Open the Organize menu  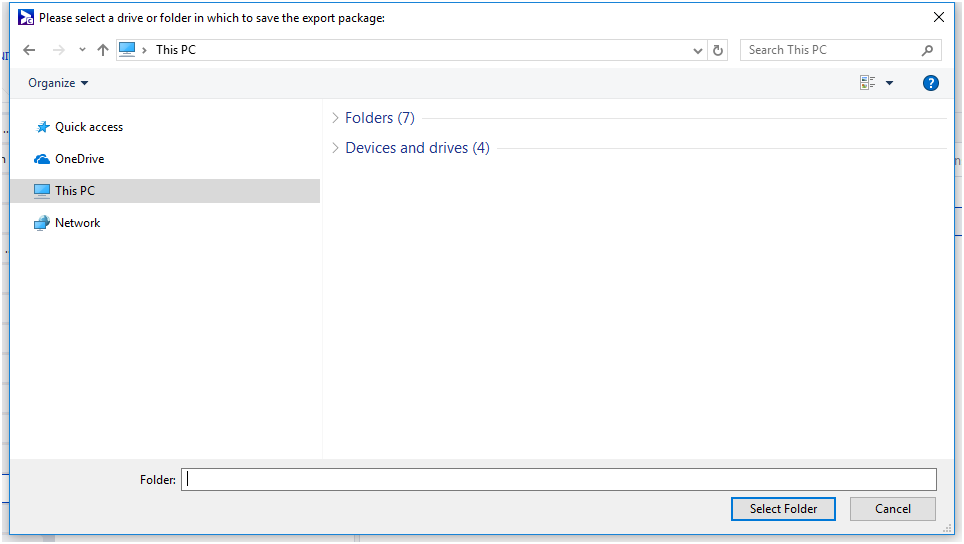click(x=58, y=83)
